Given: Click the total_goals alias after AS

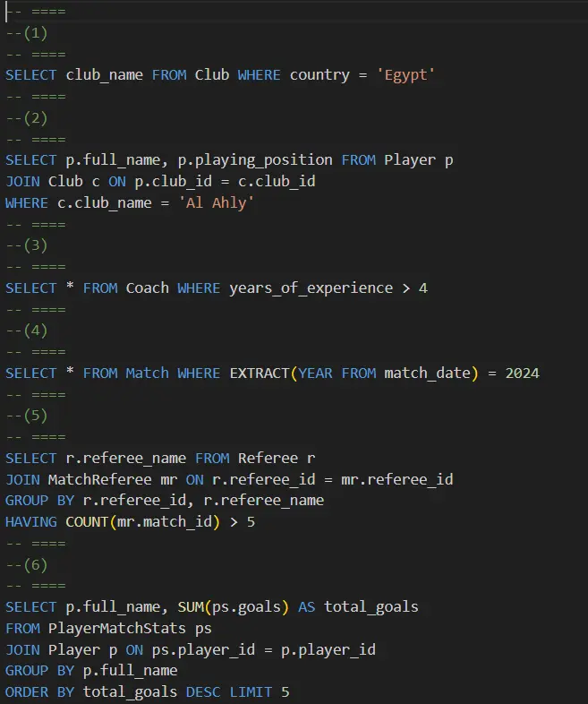Looking at the screenshot, I should pyautogui.click(x=371, y=607).
